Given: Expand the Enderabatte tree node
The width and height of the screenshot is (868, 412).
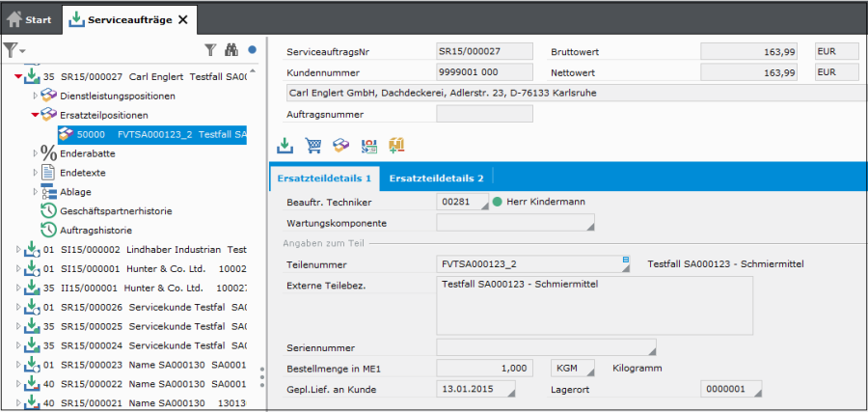Looking at the screenshot, I should [36, 152].
